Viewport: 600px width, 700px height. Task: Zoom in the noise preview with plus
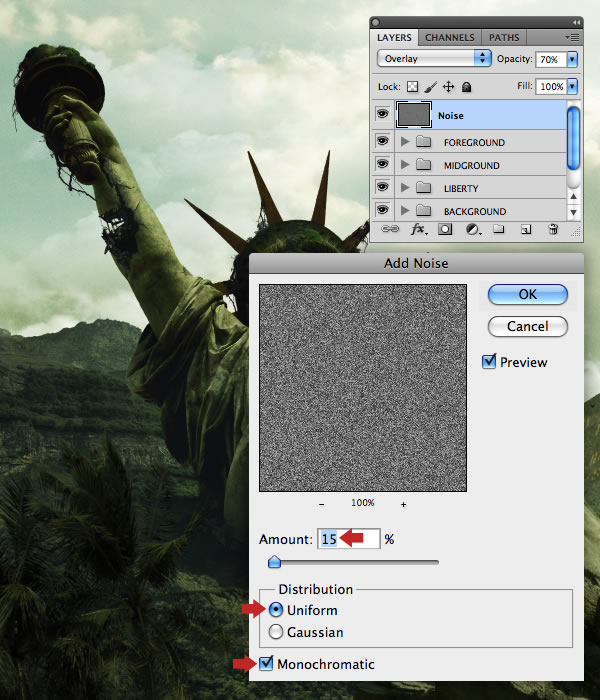(404, 504)
